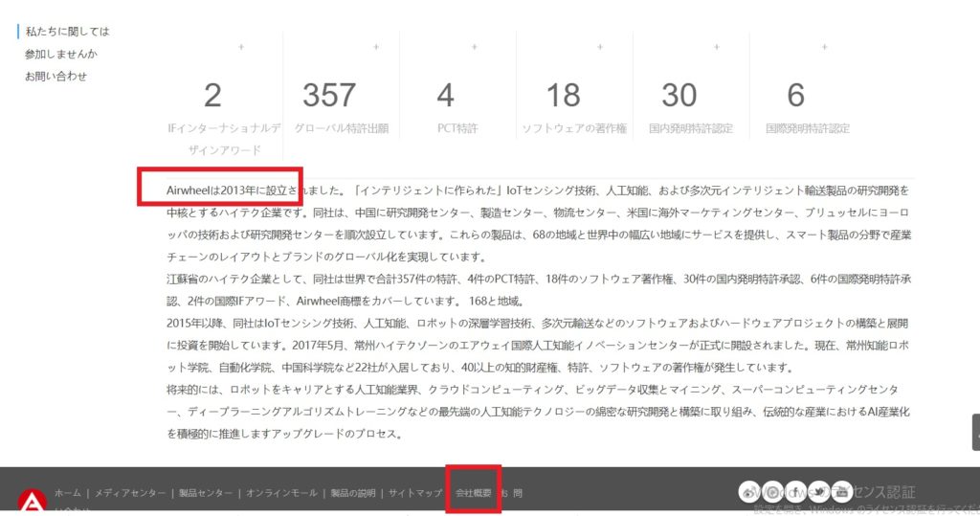Select 私たちに関しては in the sidebar
The height and width of the screenshot is (516, 980).
(68, 32)
